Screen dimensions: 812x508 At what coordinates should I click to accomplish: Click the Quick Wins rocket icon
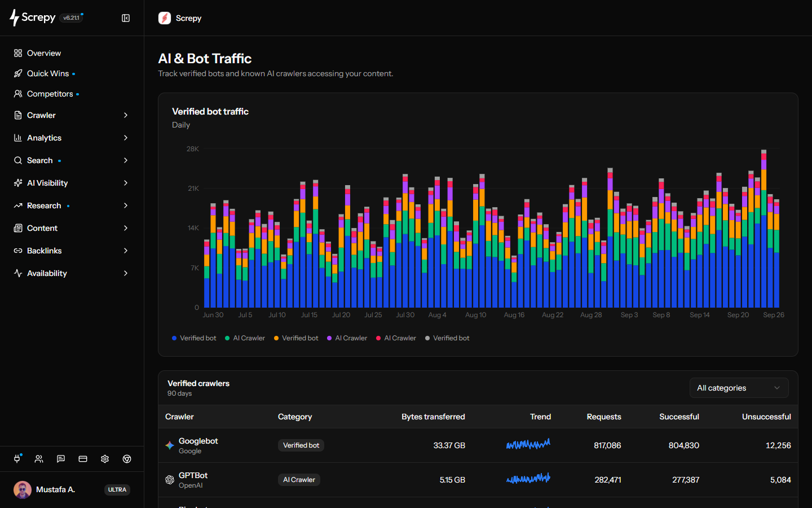coord(18,73)
